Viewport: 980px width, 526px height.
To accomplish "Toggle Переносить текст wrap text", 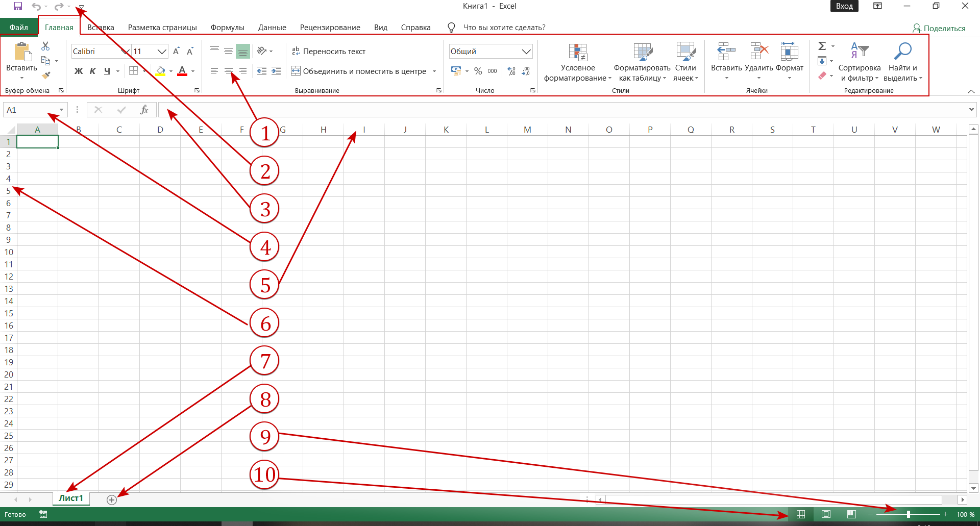I will (328, 51).
